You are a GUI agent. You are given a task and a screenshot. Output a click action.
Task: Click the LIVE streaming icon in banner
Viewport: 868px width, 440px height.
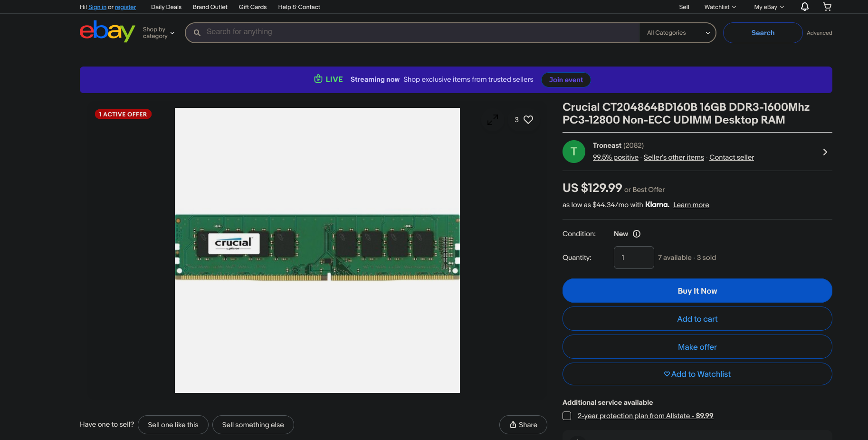[318, 79]
